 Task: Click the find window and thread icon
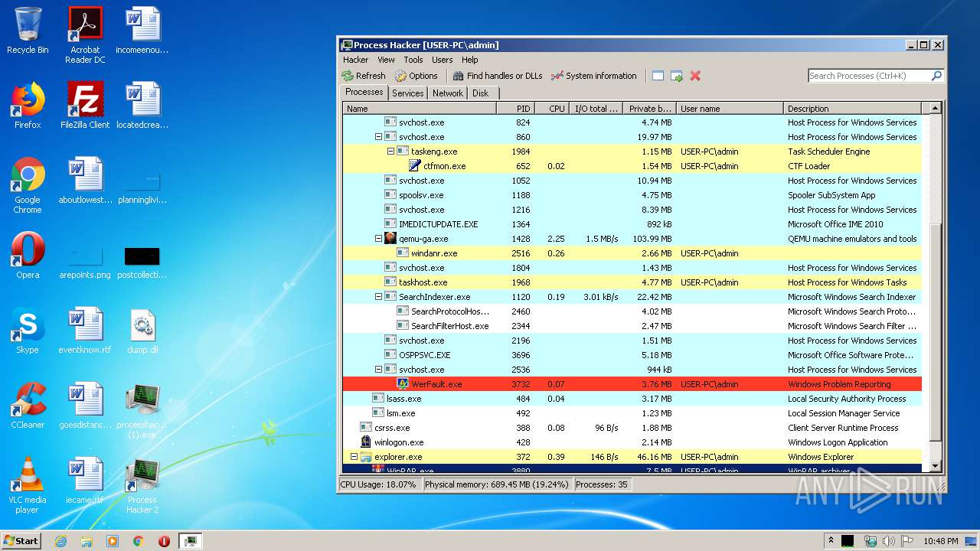[677, 76]
